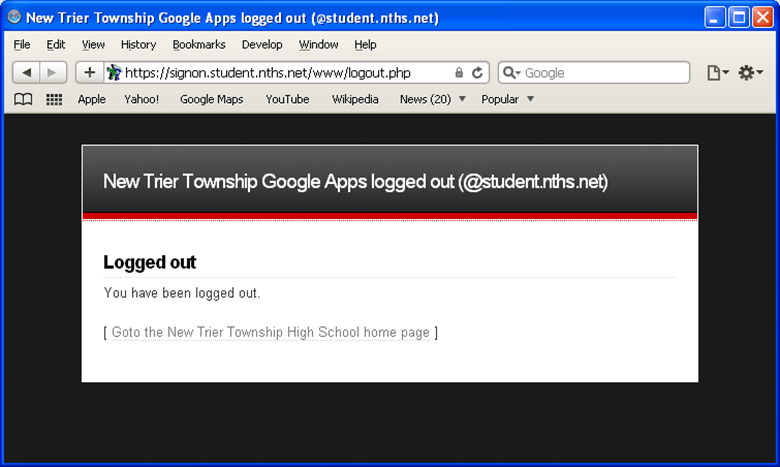Expand the News (20) bookmarks folder
This screenshot has height=467, width=780.
(433, 99)
